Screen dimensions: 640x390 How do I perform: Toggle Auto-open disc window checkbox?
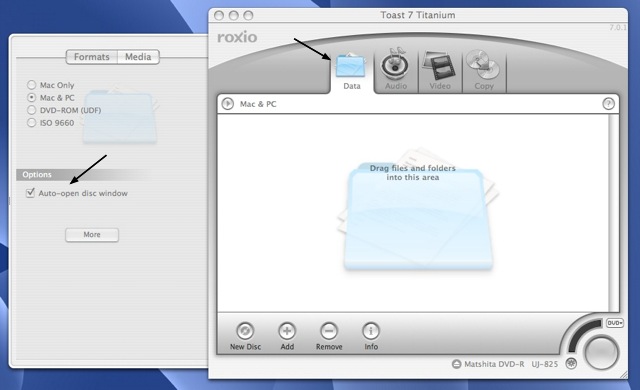(x=30, y=193)
